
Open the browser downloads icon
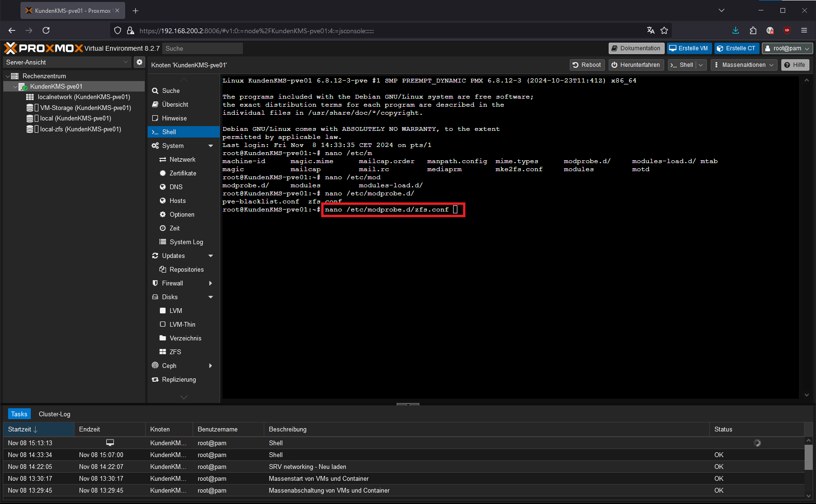tap(735, 30)
